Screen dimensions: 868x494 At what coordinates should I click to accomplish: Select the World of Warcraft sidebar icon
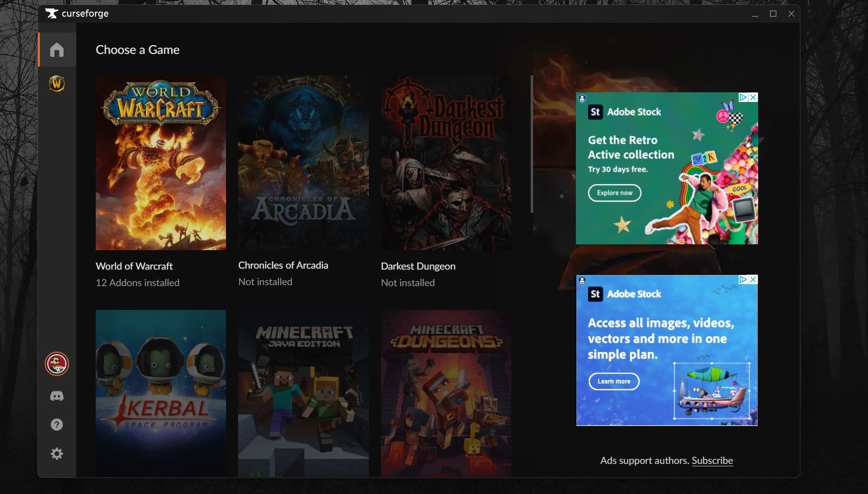(57, 84)
